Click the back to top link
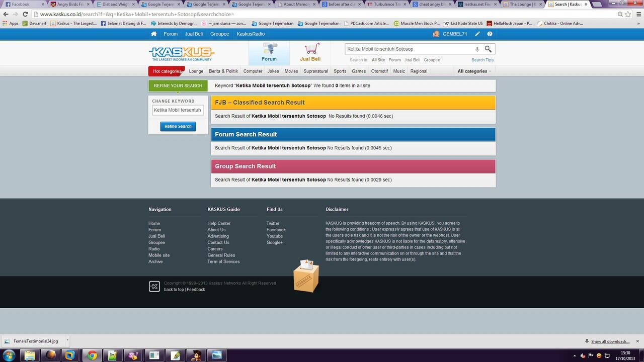This screenshot has height=362, width=644. click(x=174, y=289)
